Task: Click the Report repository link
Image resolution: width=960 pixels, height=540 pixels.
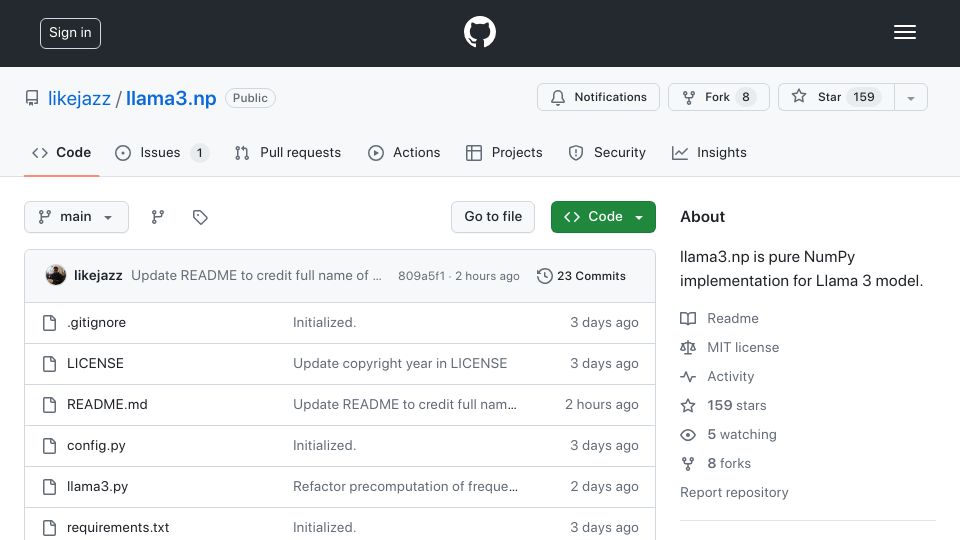Action: coord(734,492)
